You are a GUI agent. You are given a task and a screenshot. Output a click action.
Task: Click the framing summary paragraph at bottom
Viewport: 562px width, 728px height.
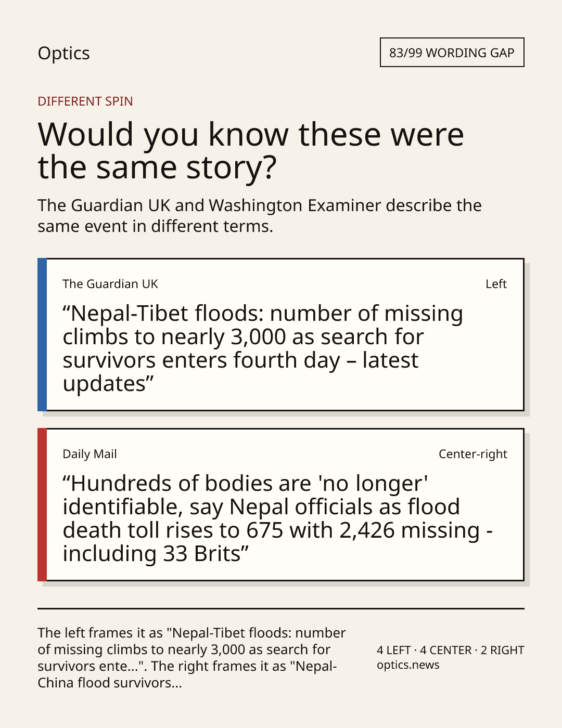(x=191, y=658)
